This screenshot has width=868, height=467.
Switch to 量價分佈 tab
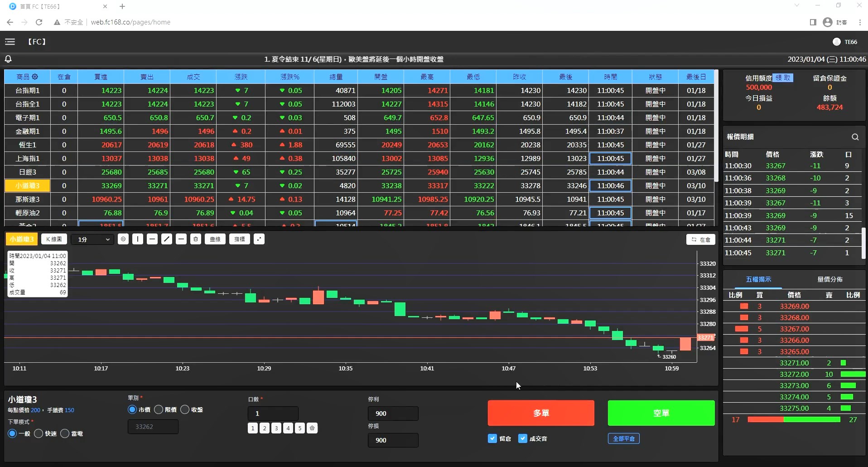click(x=830, y=279)
